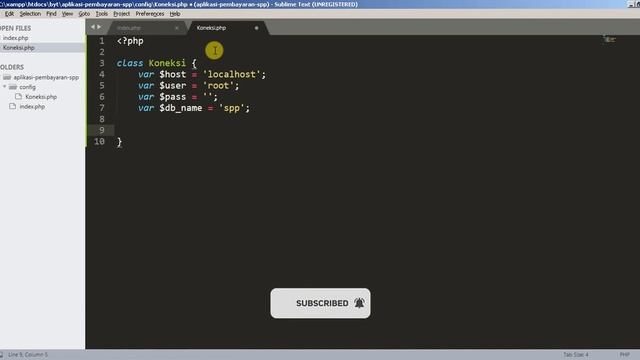Select index.php in Open Files list
The height and width of the screenshot is (360, 640).
pos(16,38)
